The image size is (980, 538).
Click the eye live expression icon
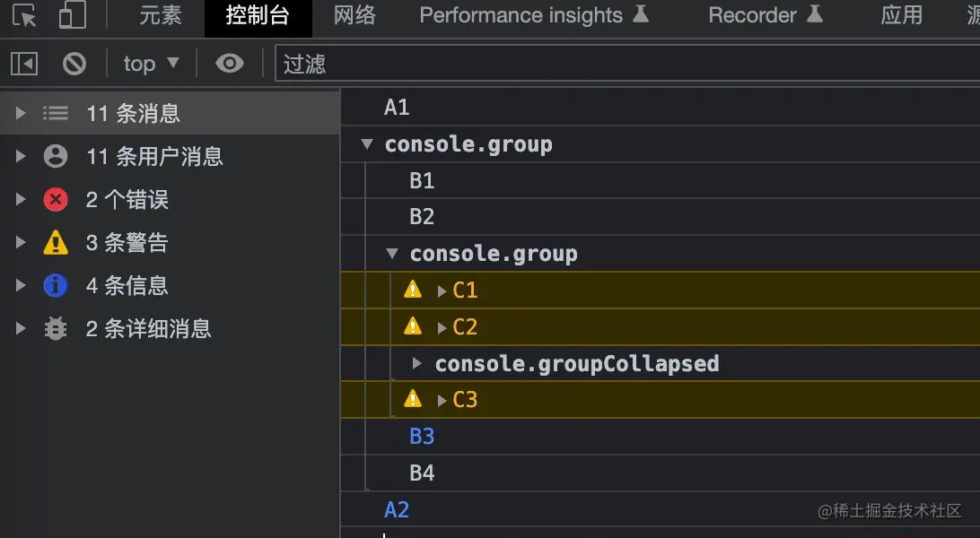pyautogui.click(x=230, y=64)
